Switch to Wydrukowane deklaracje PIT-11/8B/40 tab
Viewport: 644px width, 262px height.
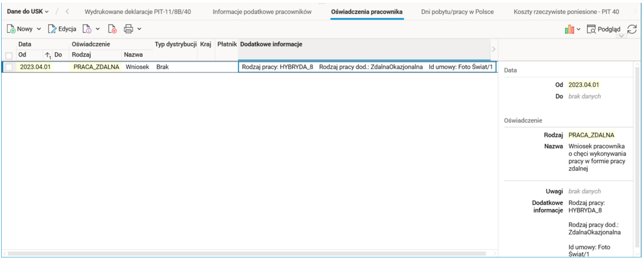click(138, 11)
